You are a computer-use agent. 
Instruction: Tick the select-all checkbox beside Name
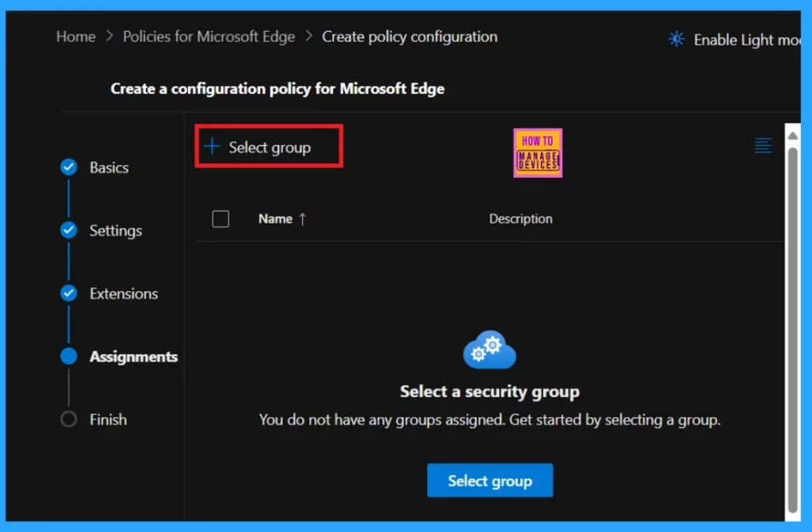(x=220, y=219)
